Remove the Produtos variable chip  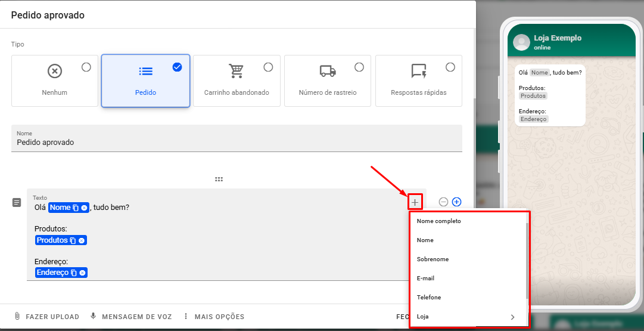pyautogui.click(x=82, y=240)
